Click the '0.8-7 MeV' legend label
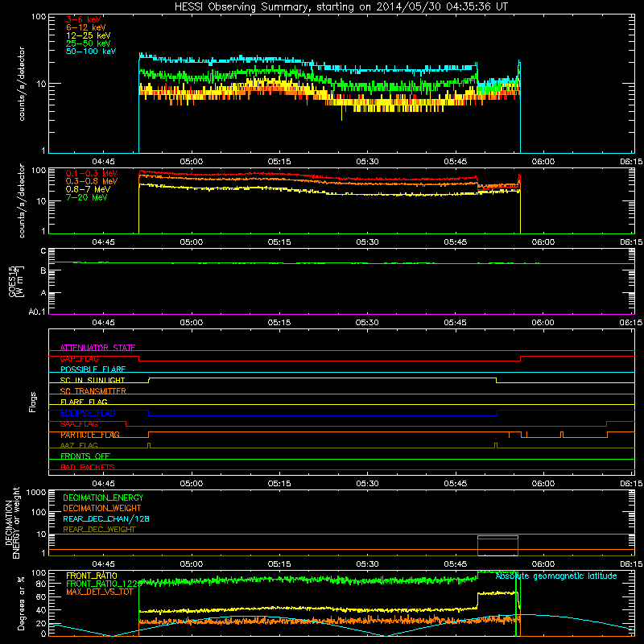Viewport: 644px width, 644px height. (88, 189)
